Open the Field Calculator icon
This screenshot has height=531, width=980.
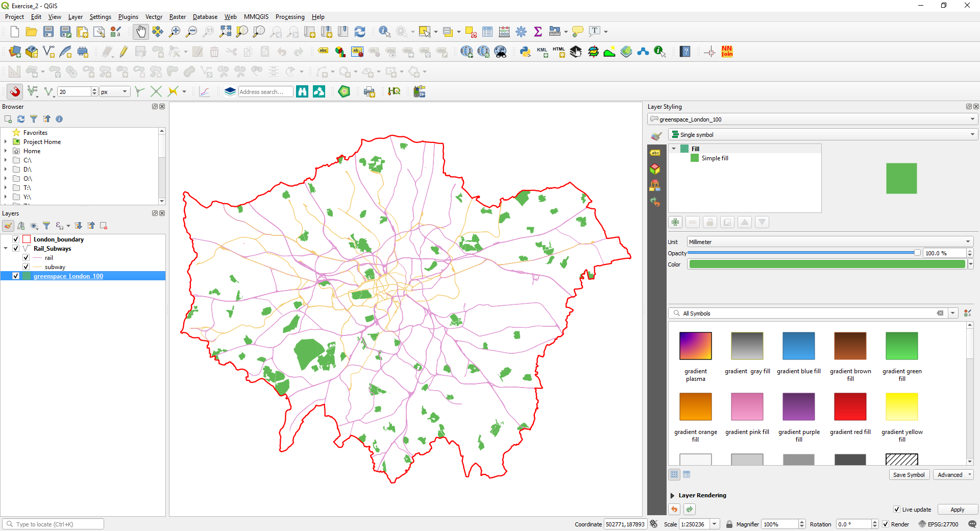(x=504, y=32)
